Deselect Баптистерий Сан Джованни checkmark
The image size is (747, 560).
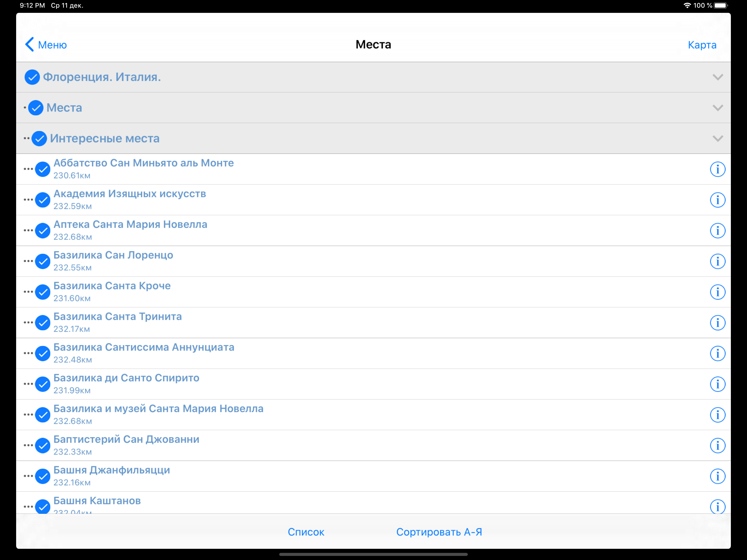point(43,445)
